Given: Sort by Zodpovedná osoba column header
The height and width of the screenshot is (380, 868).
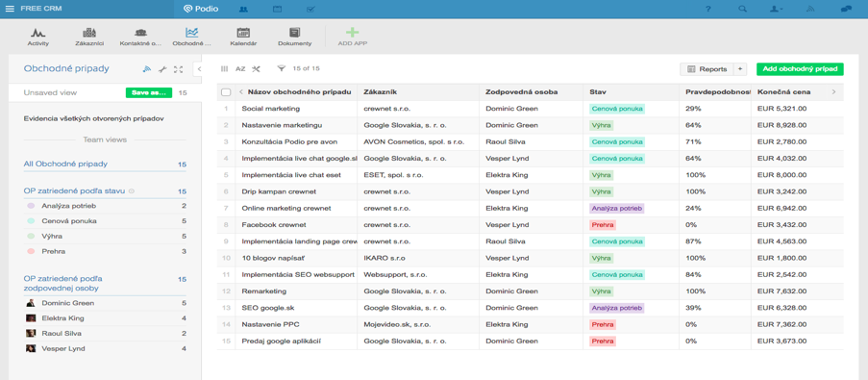Looking at the screenshot, I should 521,92.
